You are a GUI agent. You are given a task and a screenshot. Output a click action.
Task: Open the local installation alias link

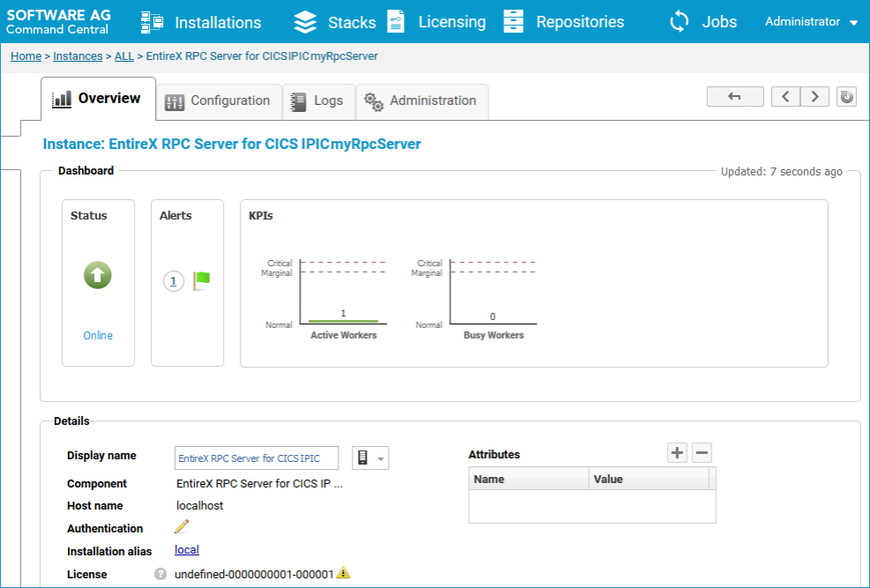pyautogui.click(x=187, y=550)
